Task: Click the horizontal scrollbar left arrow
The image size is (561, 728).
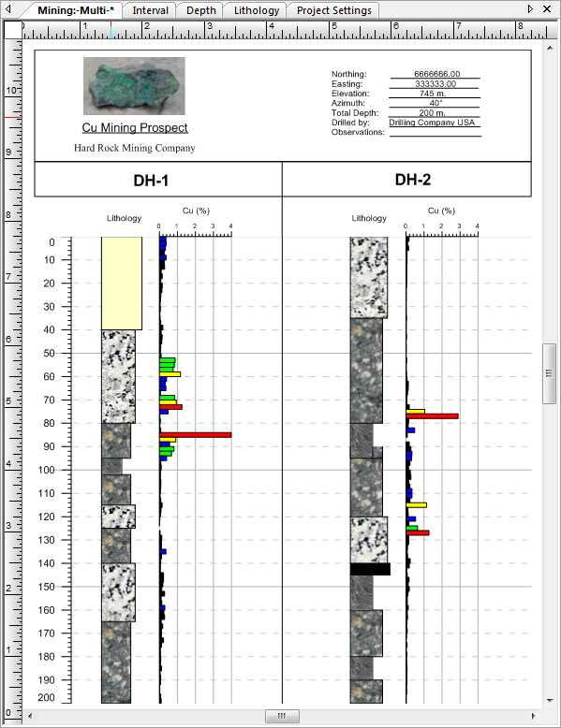Action: tap(30, 716)
